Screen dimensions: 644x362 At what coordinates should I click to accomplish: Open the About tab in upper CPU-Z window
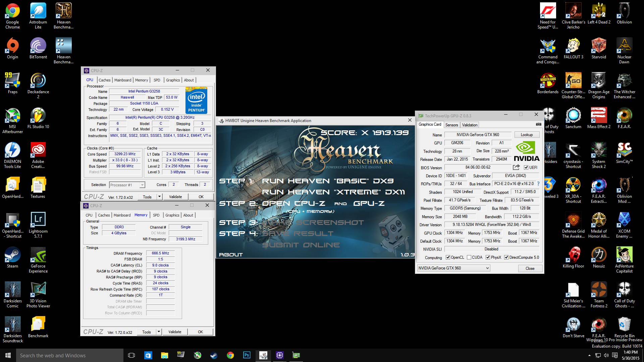189,80
